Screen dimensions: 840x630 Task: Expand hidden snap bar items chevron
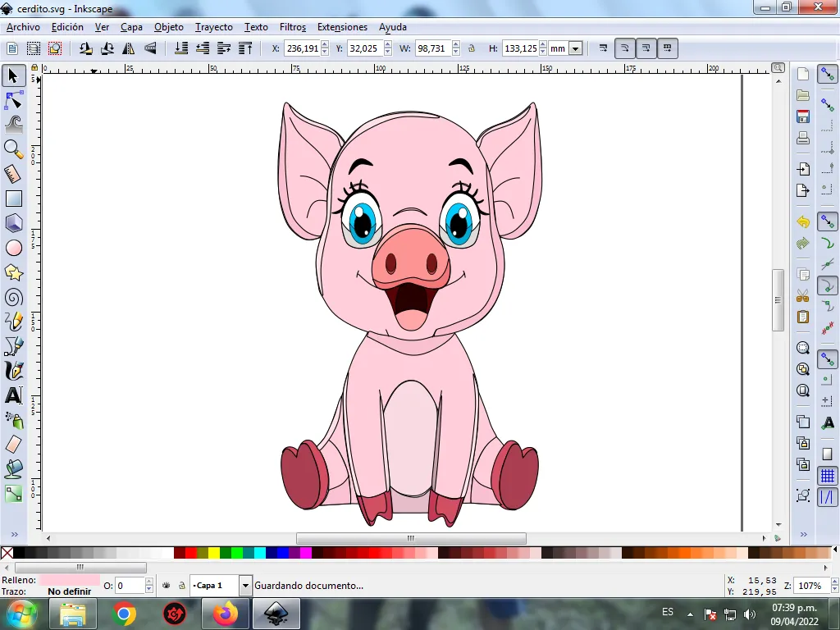pyautogui.click(x=804, y=534)
